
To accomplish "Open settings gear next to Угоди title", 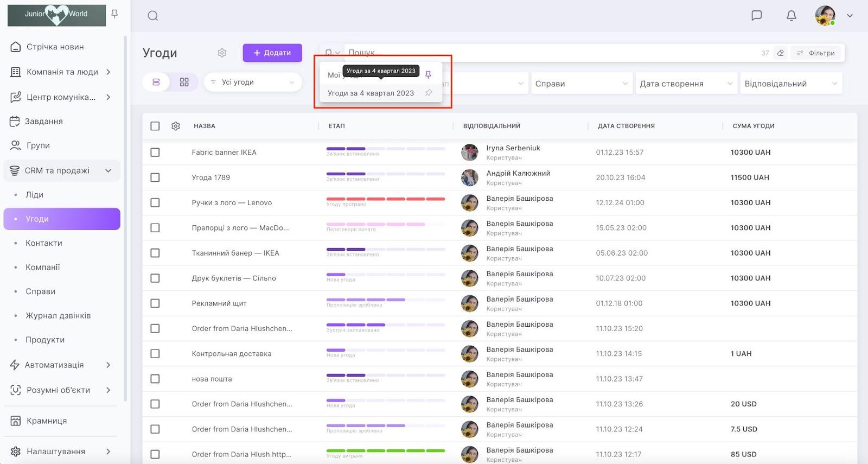I will tap(222, 53).
